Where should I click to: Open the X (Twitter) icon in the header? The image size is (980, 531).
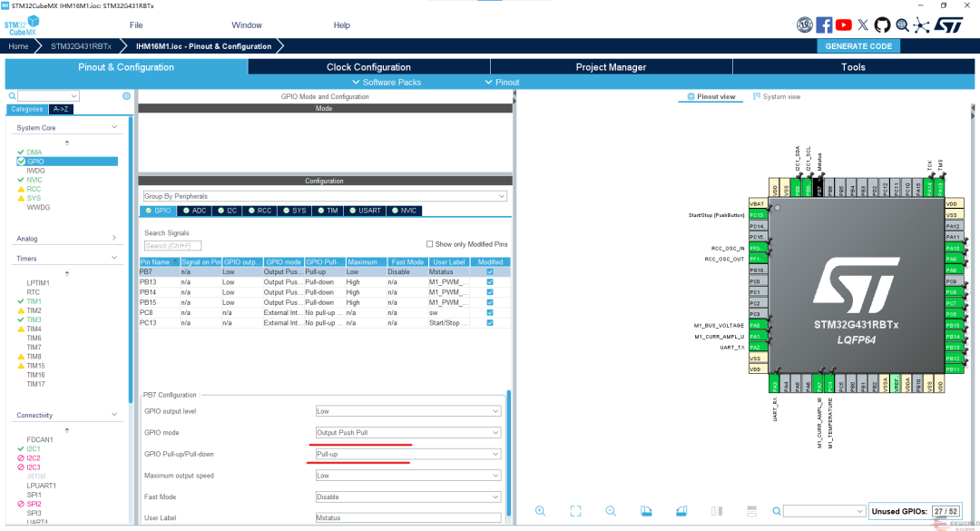click(x=863, y=25)
